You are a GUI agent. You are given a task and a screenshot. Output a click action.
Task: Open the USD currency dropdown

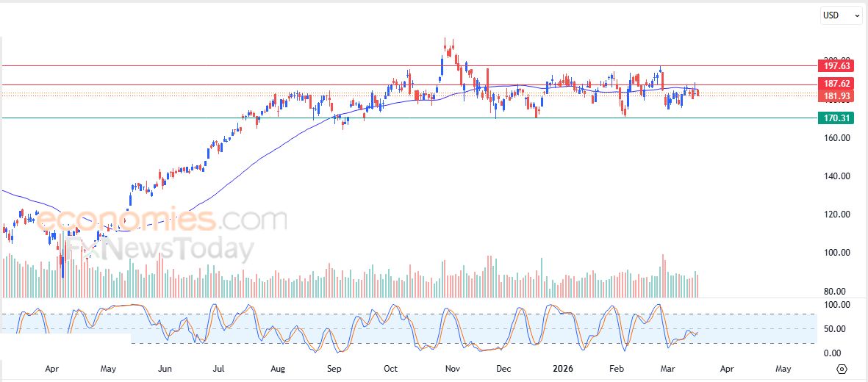pos(841,15)
